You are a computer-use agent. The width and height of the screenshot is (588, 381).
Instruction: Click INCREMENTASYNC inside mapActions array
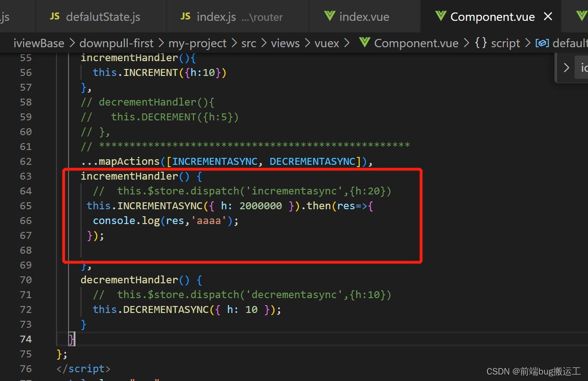click(214, 162)
